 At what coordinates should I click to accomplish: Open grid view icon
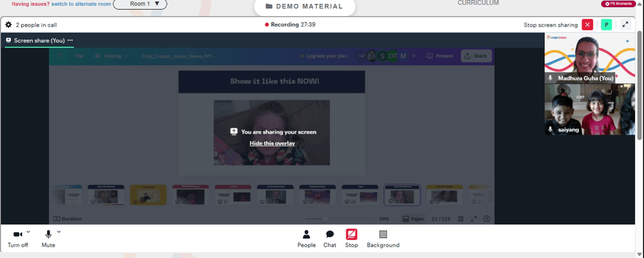point(460,219)
